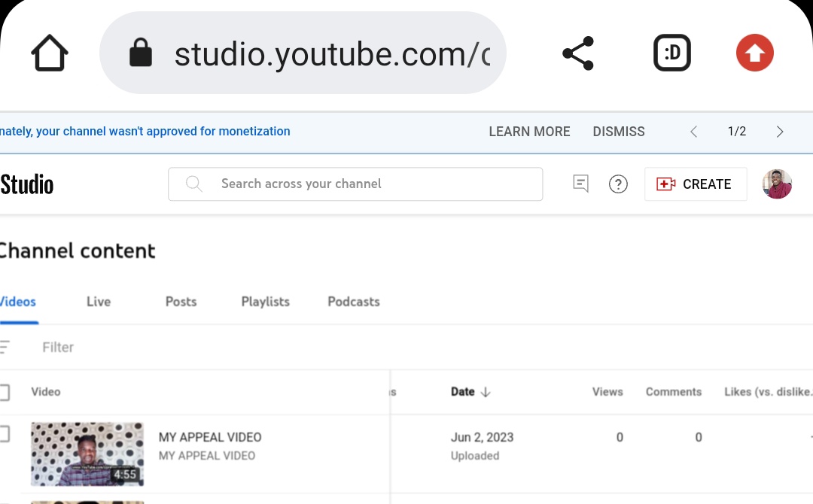Open the share icon in browser toolbar
The width and height of the screenshot is (813, 504).
[x=578, y=53]
